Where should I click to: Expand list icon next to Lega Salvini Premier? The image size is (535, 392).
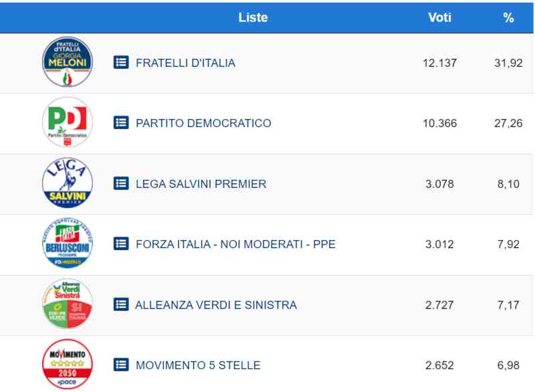pyautogui.click(x=121, y=184)
